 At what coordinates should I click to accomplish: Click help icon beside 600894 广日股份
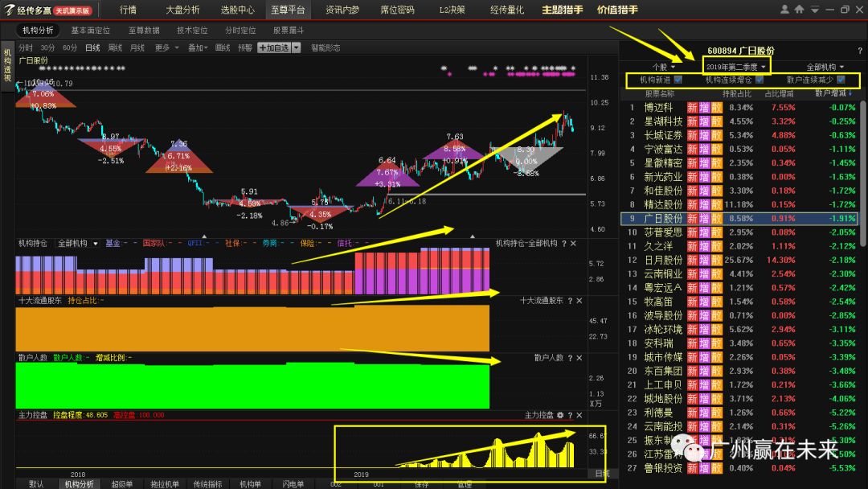pos(860,51)
